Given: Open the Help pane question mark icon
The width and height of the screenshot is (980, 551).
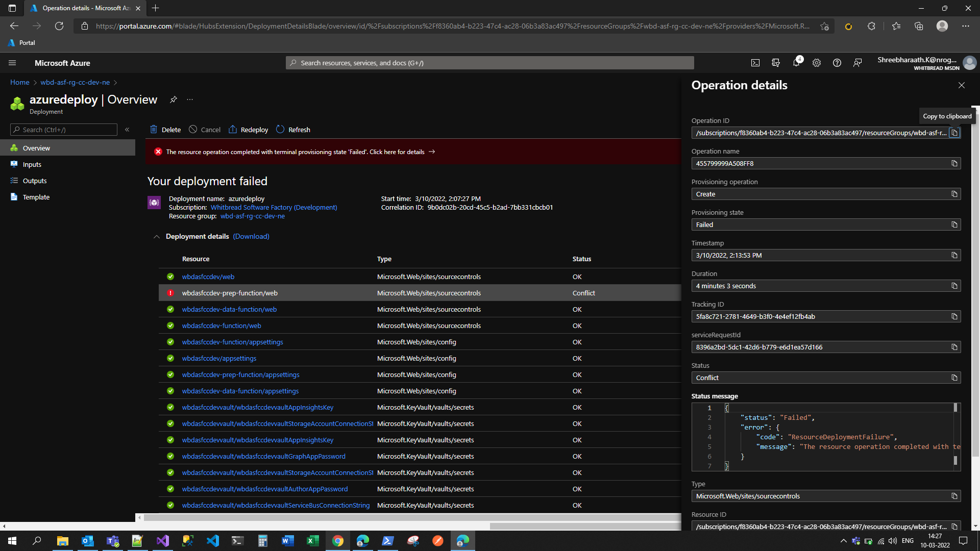Looking at the screenshot, I should [837, 63].
